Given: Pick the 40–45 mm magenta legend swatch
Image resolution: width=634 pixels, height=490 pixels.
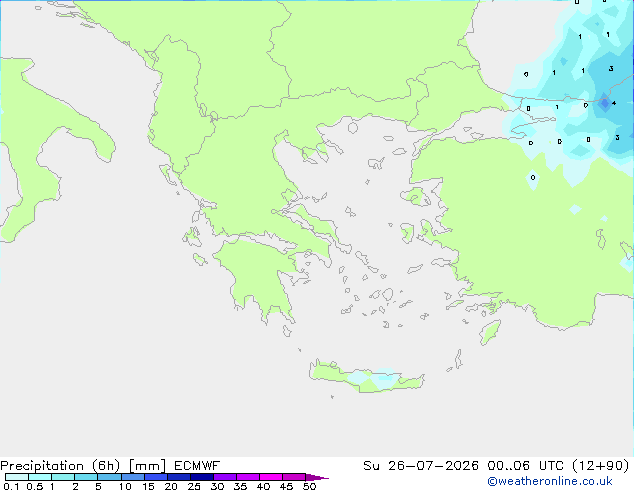Looking at the screenshot, I should [271, 477].
